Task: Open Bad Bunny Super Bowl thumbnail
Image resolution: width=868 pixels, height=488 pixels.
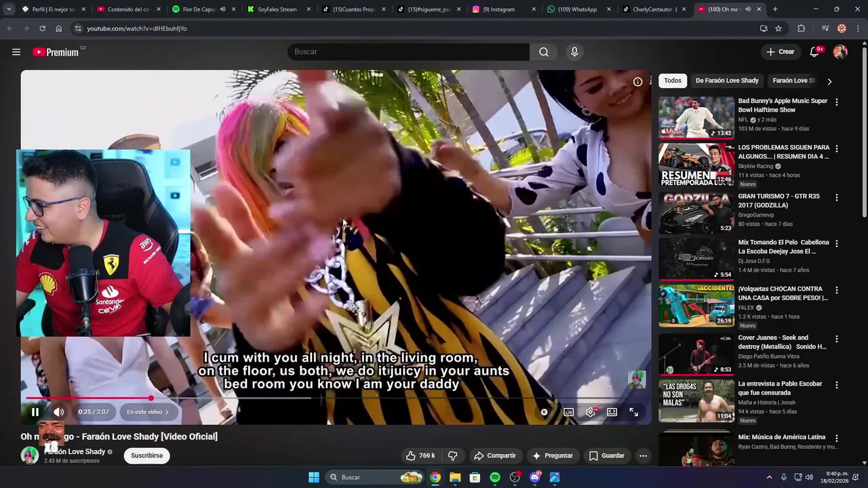Action: [696, 117]
